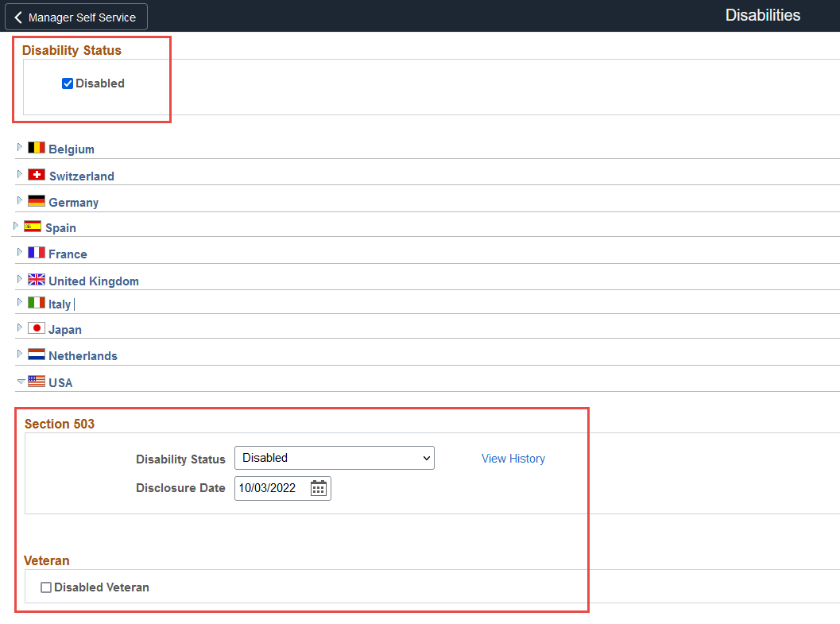Check the Disabled Veteran checkbox

point(46,587)
